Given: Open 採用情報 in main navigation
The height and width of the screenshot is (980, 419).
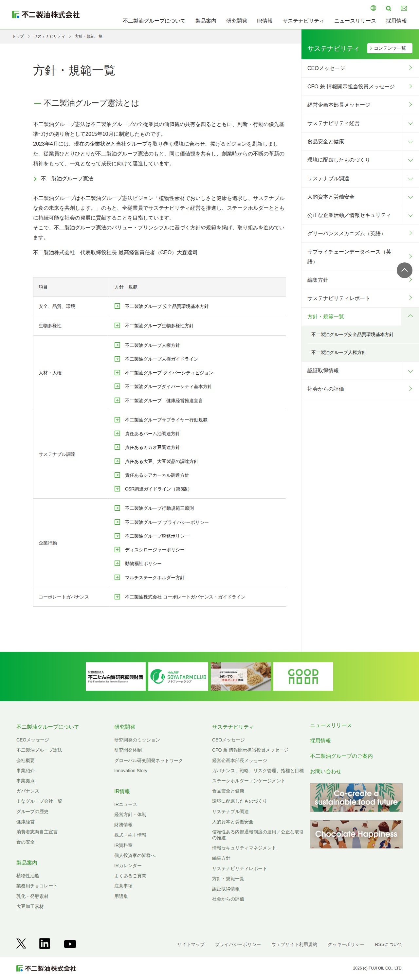Looking at the screenshot, I should pos(396,21).
